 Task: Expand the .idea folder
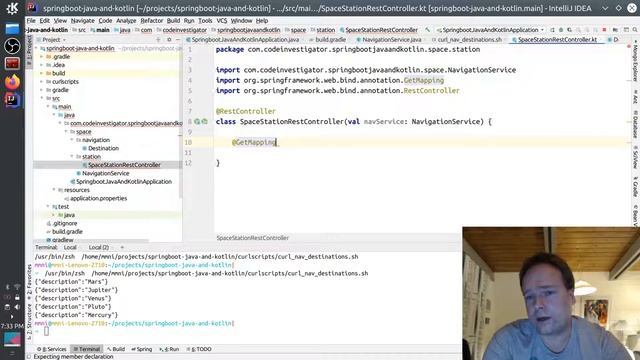42,65
